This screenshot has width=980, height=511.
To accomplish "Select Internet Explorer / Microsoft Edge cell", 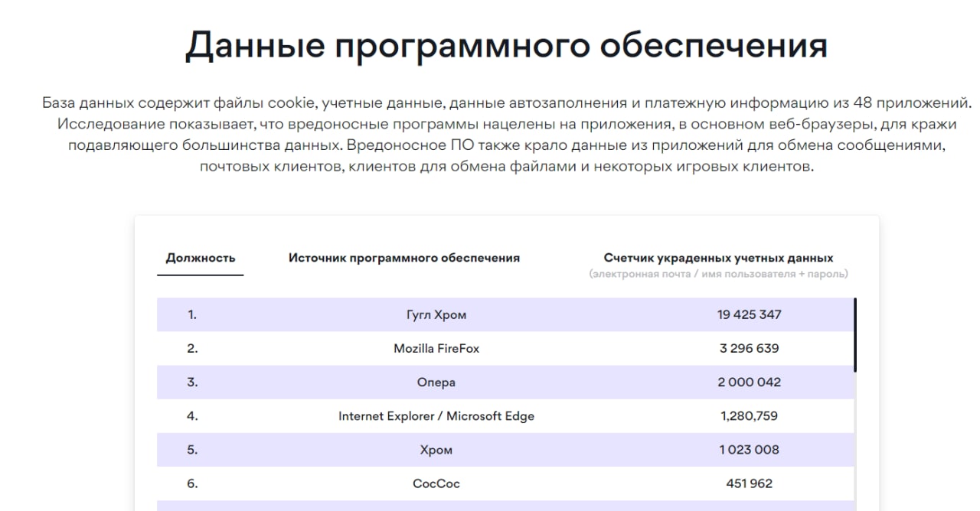I will [436, 416].
